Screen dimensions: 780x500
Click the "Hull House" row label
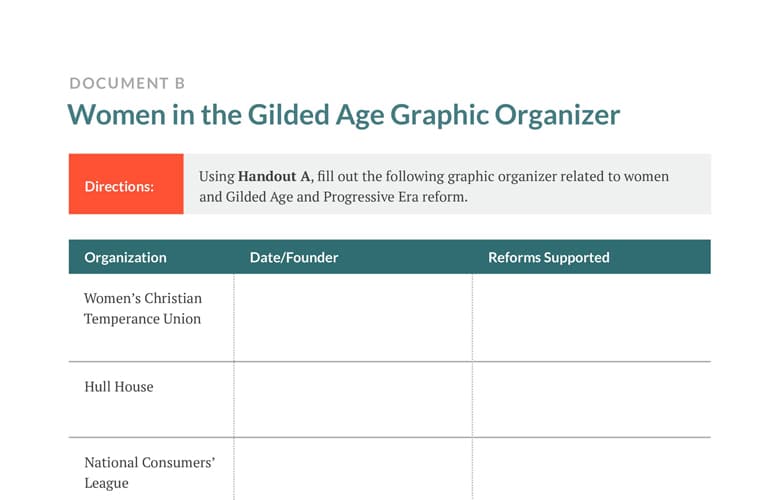click(119, 386)
